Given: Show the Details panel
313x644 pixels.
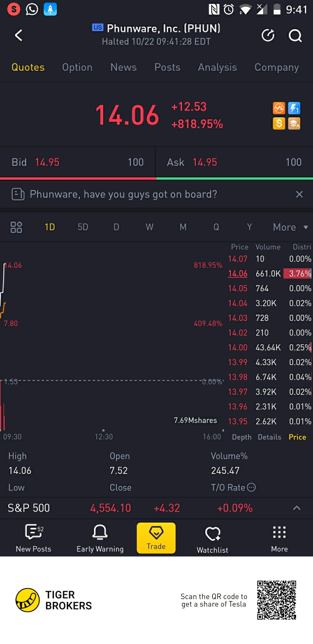Looking at the screenshot, I should click(x=270, y=437).
